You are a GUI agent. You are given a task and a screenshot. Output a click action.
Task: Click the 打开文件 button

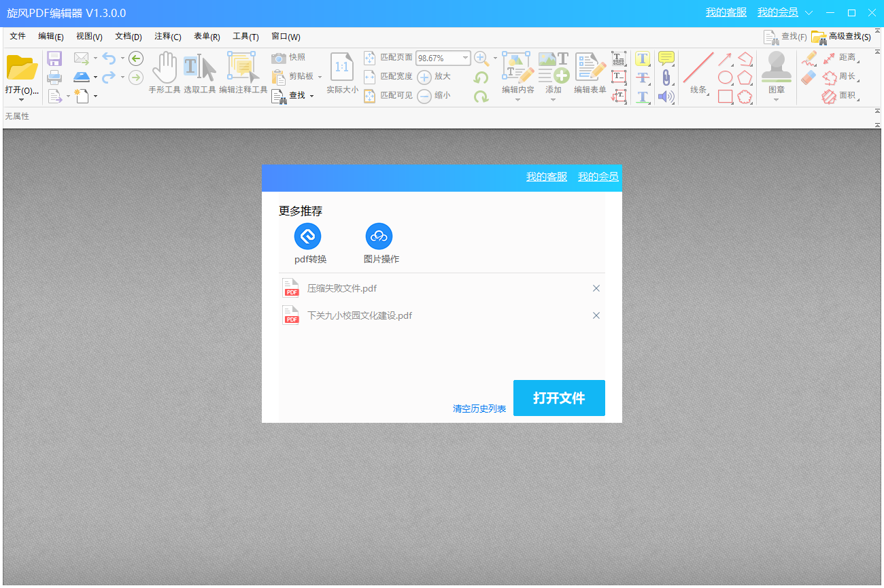(x=558, y=398)
